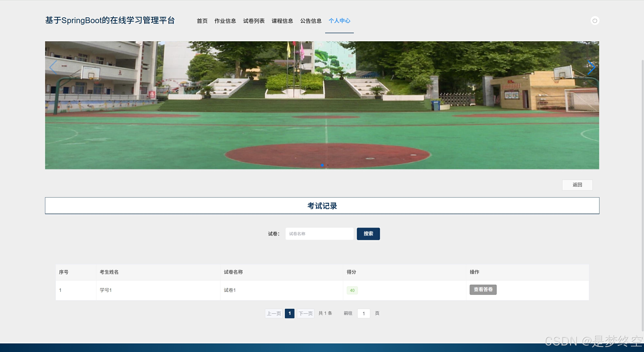Go to previous carousel slide arrow
The width and height of the screenshot is (644, 352).
(53, 67)
